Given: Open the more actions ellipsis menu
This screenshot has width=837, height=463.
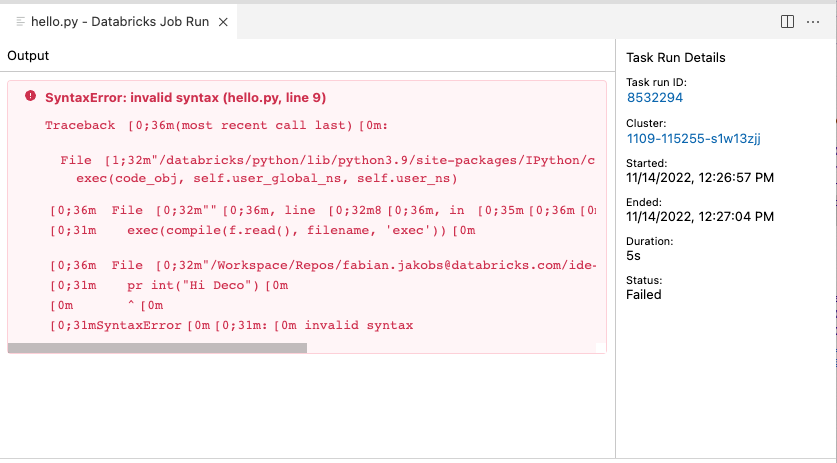Looking at the screenshot, I should click(x=813, y=22).
